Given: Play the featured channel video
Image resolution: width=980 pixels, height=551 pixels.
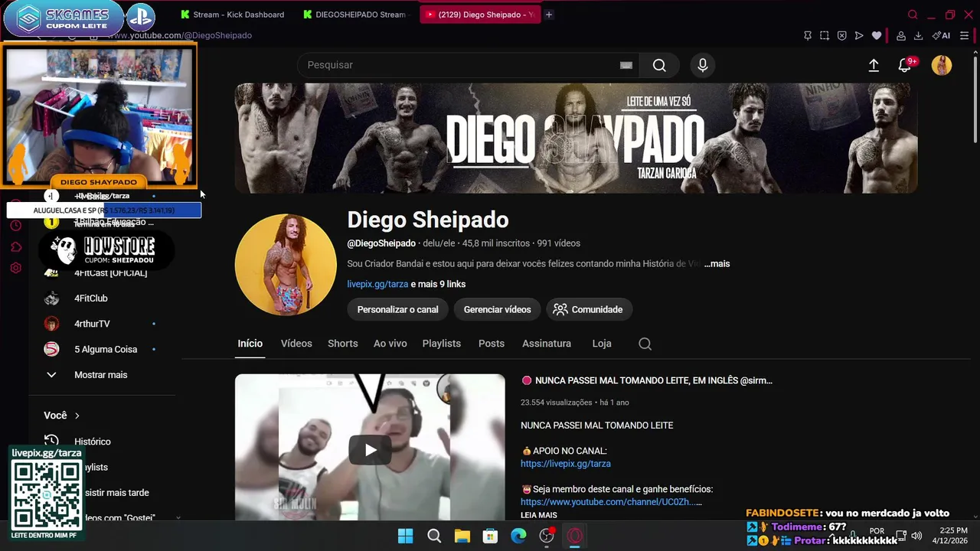Looking at the screenshot, I should pyautogui.click(x=370, y=449).
